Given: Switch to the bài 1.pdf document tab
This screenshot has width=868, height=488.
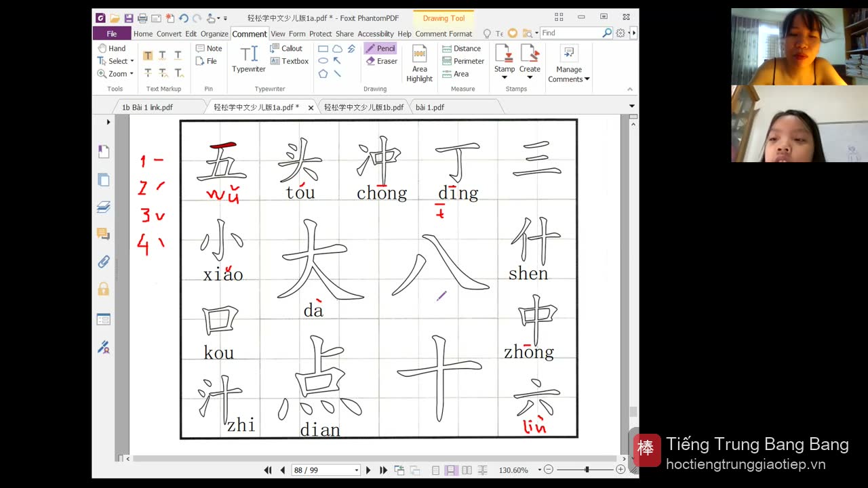Looking at the screenshot, I should tap(430, 107).
